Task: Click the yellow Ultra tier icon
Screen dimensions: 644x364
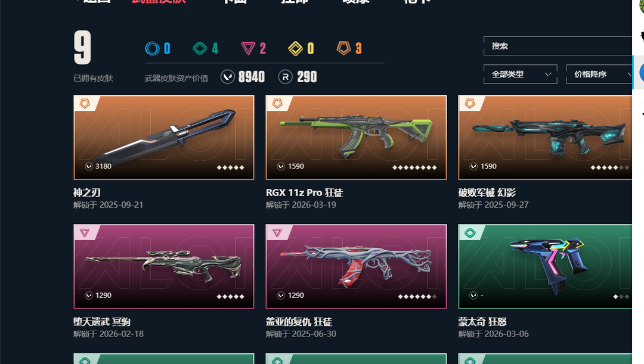Action: [295, 48]
